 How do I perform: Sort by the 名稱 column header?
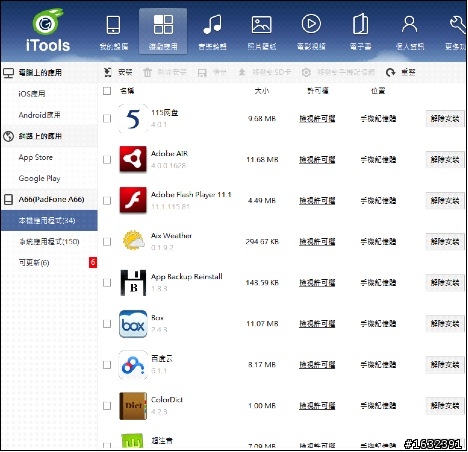[x=127, y=91]
